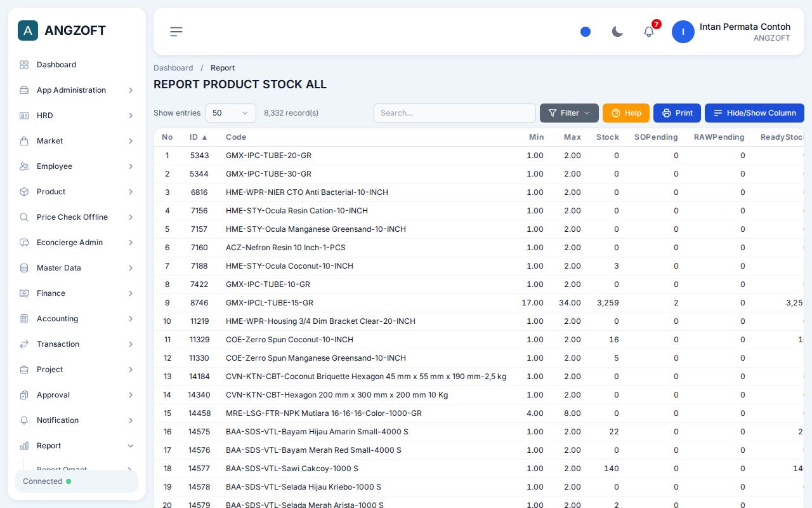Click the Search input field
The width and height of the screenshot is (812, 508).
pos(455,113)
